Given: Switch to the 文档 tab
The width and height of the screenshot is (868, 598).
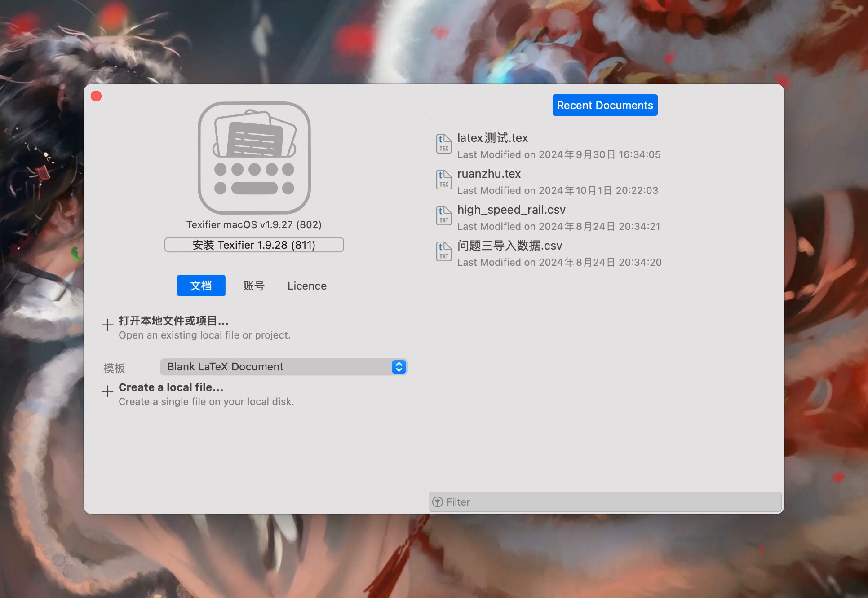Looking at the screenshot, I should point(201,286).
